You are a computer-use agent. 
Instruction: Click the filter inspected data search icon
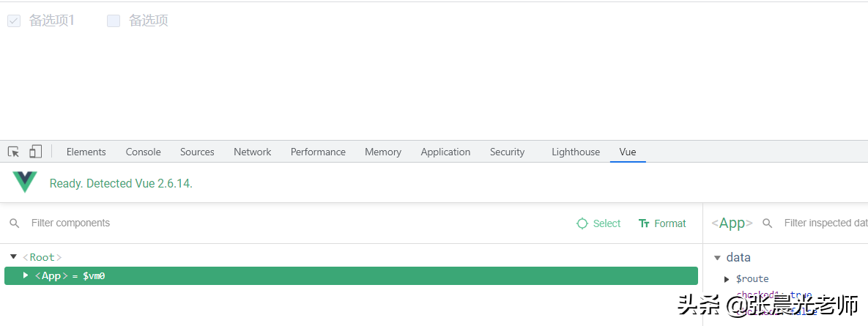(767, 223)
